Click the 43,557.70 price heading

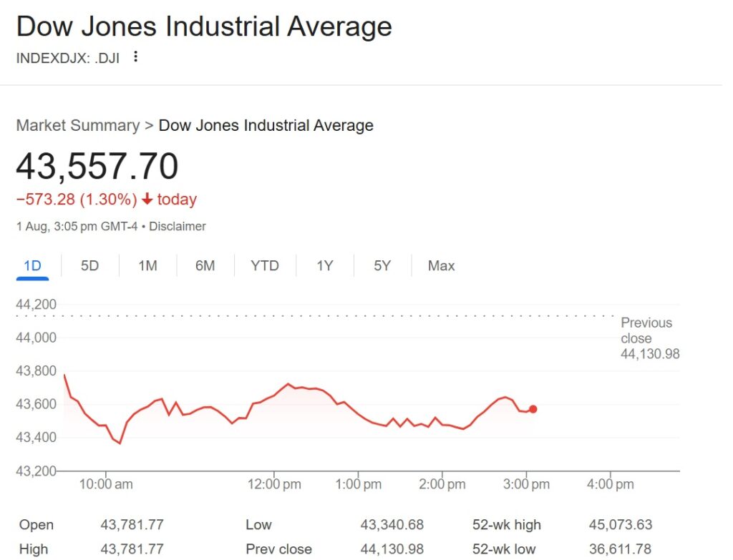click(x=98, y=167)
